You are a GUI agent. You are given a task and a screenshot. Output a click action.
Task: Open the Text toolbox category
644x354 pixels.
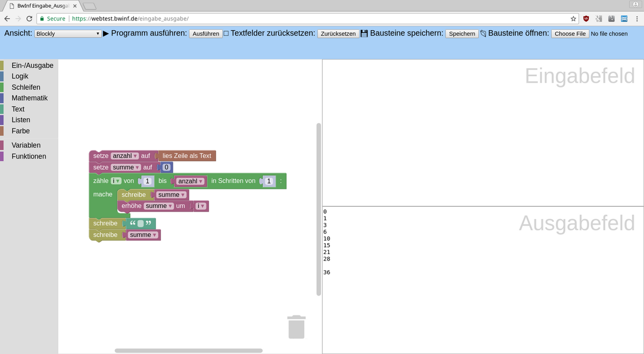pyautogui.click(x=18, y=109)
